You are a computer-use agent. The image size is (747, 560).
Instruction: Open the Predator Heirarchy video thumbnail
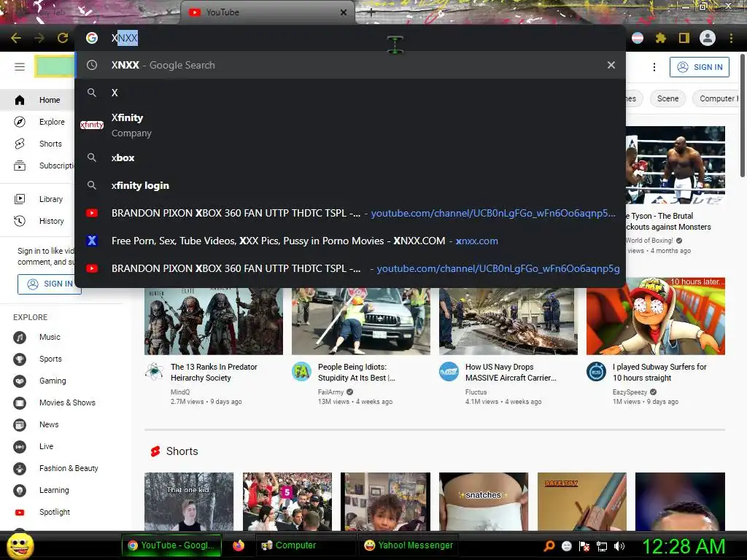[214, 320]
